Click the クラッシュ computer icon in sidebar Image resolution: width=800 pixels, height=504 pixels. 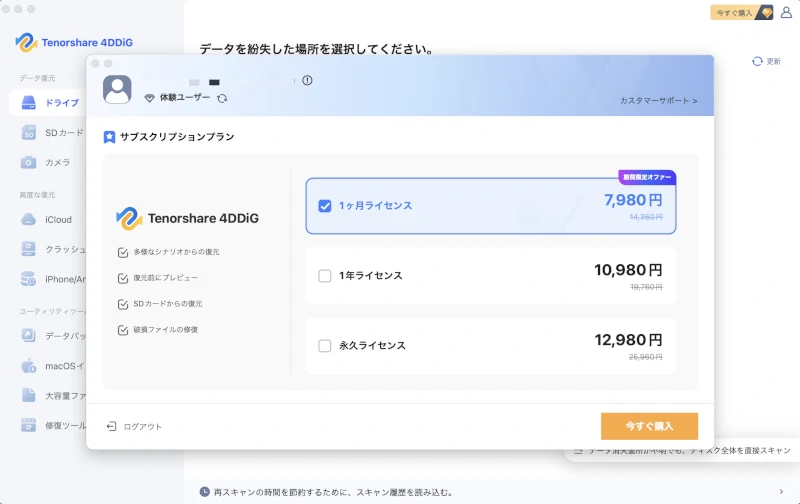29,249
